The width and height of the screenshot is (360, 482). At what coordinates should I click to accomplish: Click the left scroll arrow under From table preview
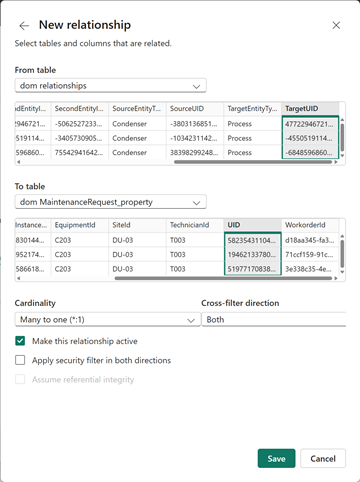coord(18,162)
